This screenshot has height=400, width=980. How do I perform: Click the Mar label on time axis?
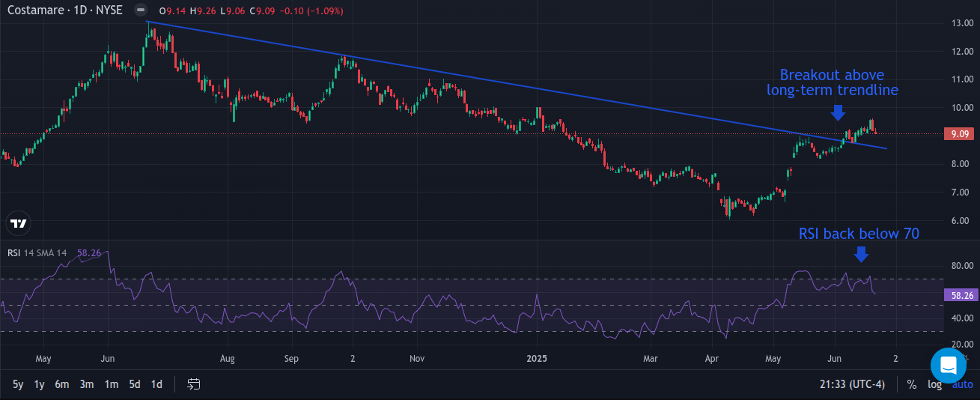[651, 359]
